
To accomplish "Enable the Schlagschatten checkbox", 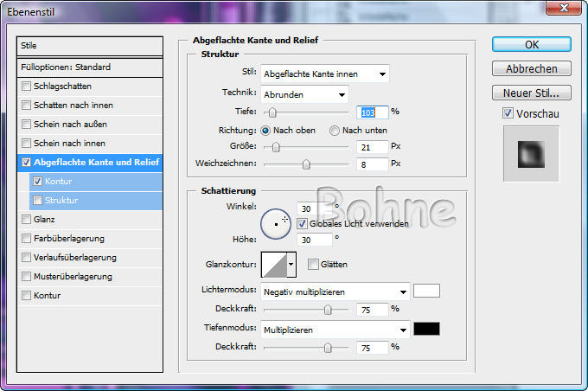I will [x=27, y=87].
